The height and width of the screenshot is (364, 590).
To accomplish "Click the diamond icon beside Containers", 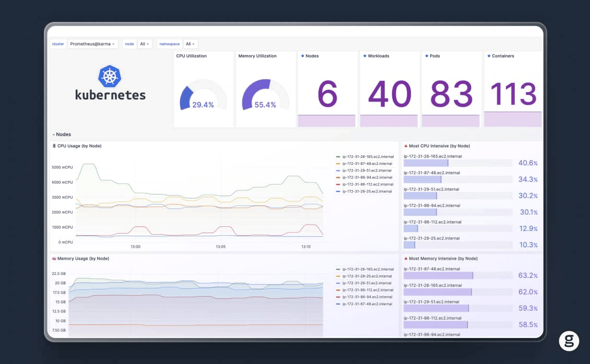I will (489, 56).
